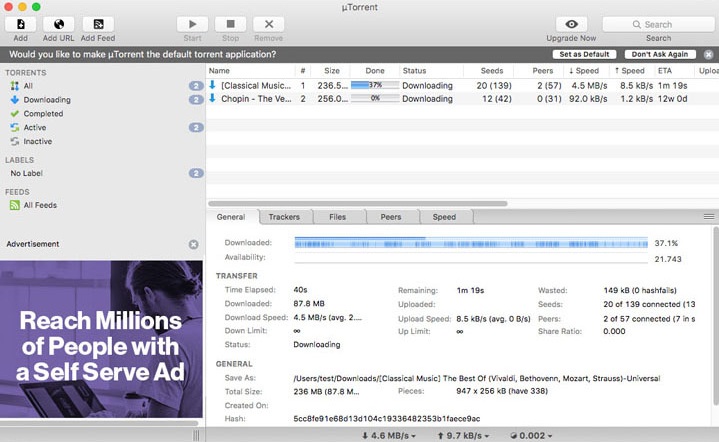The height and width of the screenshot is (442, 719).
Task: Switch to the Trackers tab
Action: click(x=284, y=217)
